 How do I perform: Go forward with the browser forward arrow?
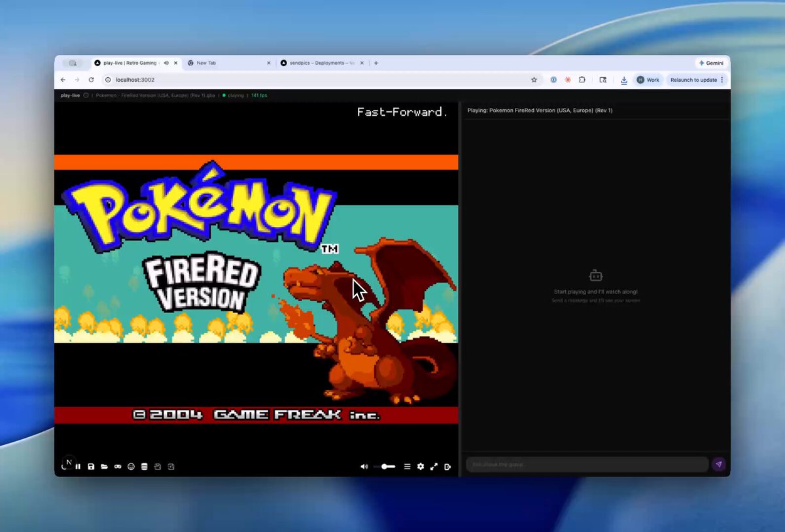(x=77, y=80)
